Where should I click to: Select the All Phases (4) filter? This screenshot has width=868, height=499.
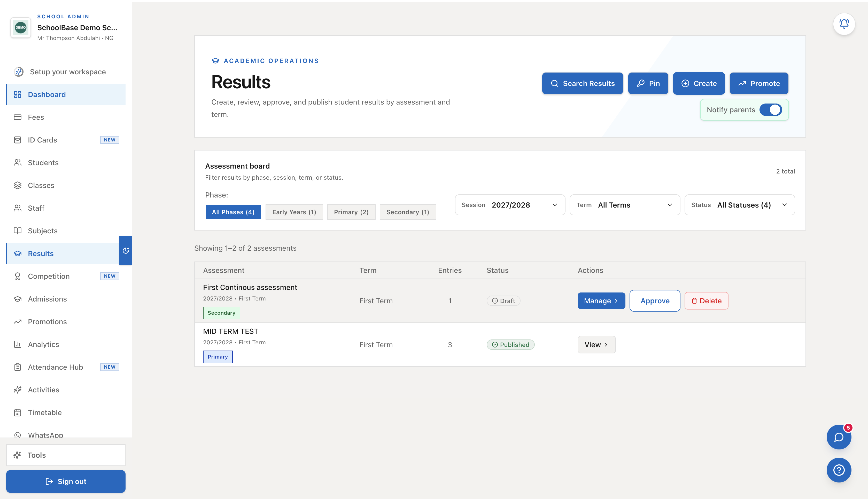233,212
